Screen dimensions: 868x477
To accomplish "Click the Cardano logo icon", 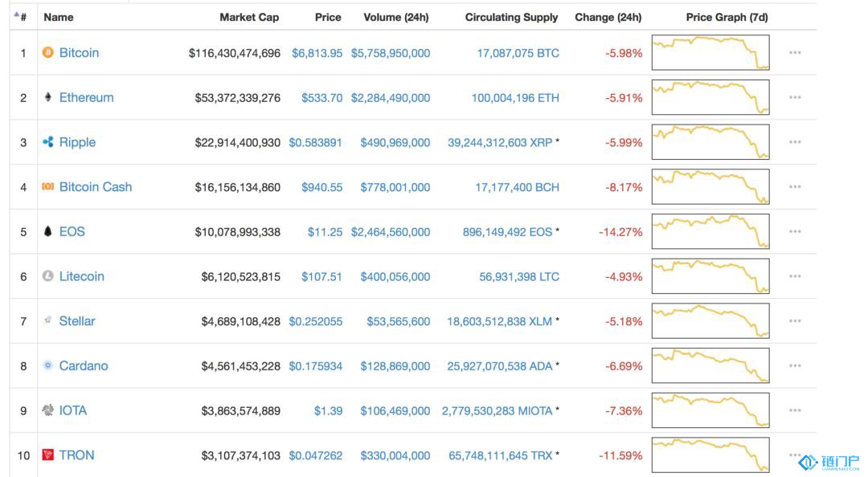I will tap(47, 365).
